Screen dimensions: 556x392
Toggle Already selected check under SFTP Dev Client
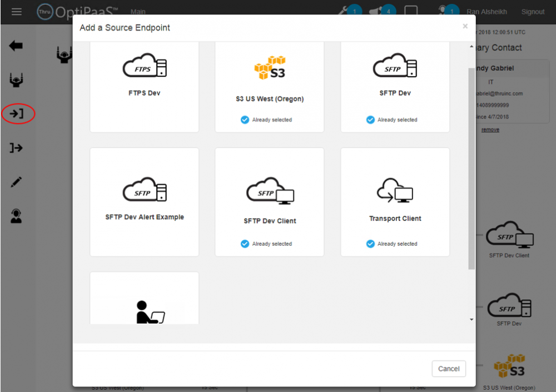[x=245, y=244]
